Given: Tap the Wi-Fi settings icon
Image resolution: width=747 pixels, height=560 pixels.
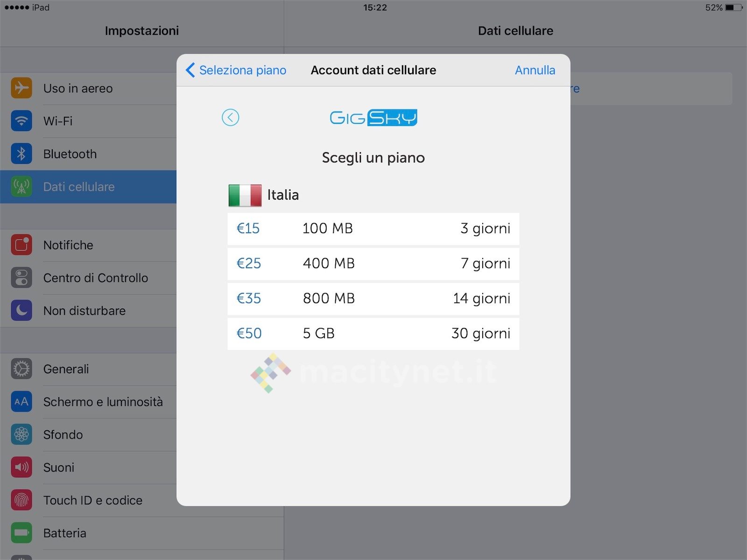Looking at the screenshot, I should [x=21, y=121].
